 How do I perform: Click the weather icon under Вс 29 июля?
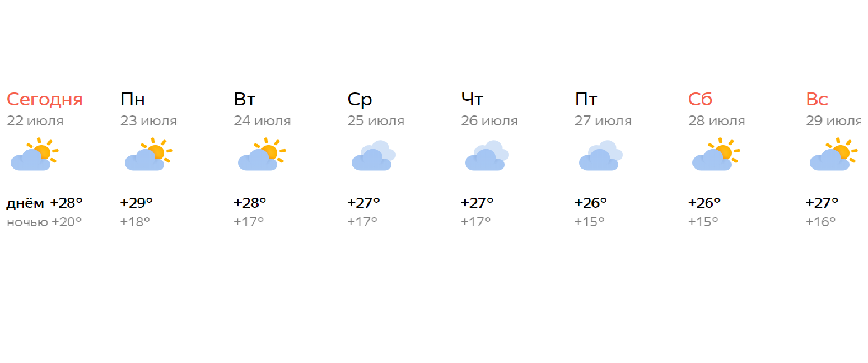point(834,154)
